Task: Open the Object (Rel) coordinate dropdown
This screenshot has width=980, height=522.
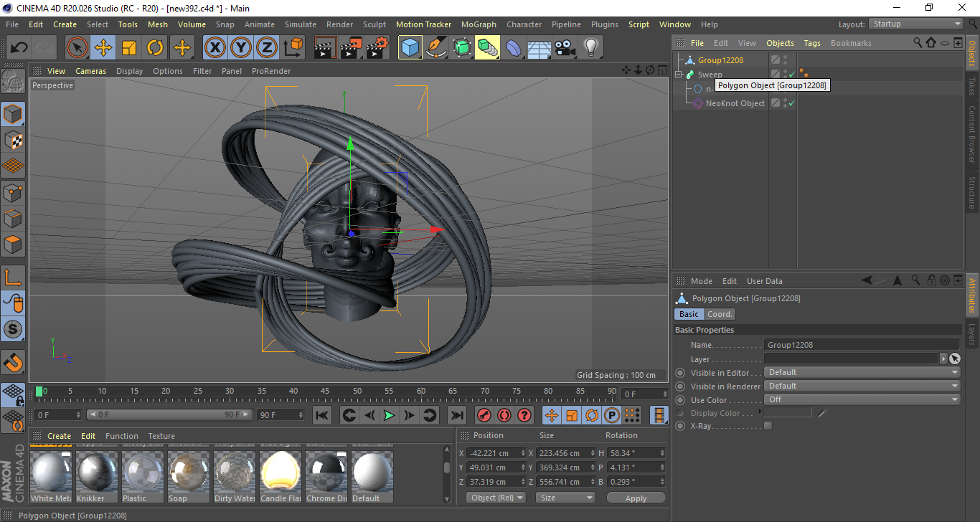Action: (x=496, y=498)
